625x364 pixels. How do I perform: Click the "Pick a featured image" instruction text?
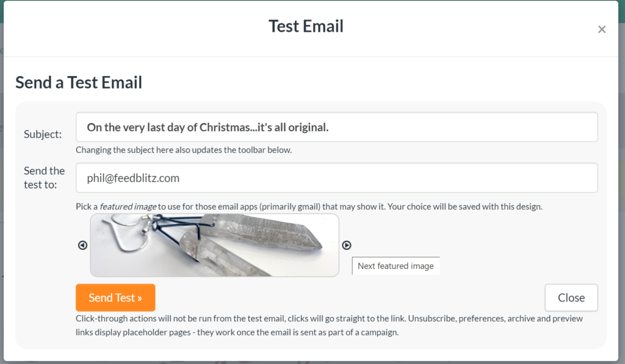[x=309, y=207]
